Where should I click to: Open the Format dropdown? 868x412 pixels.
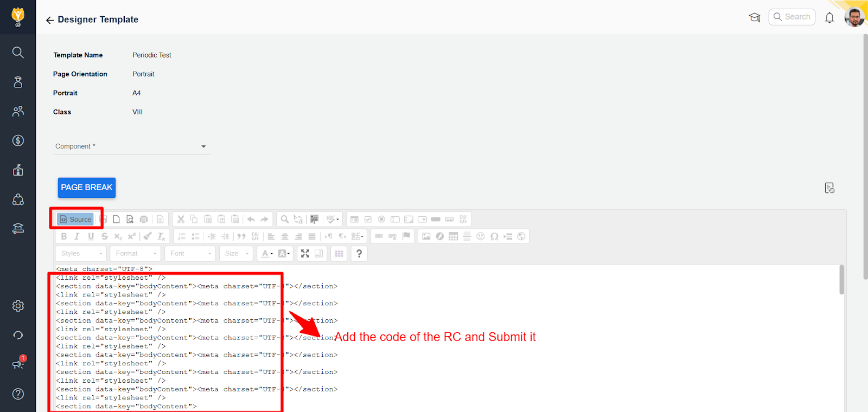[136, 253]
